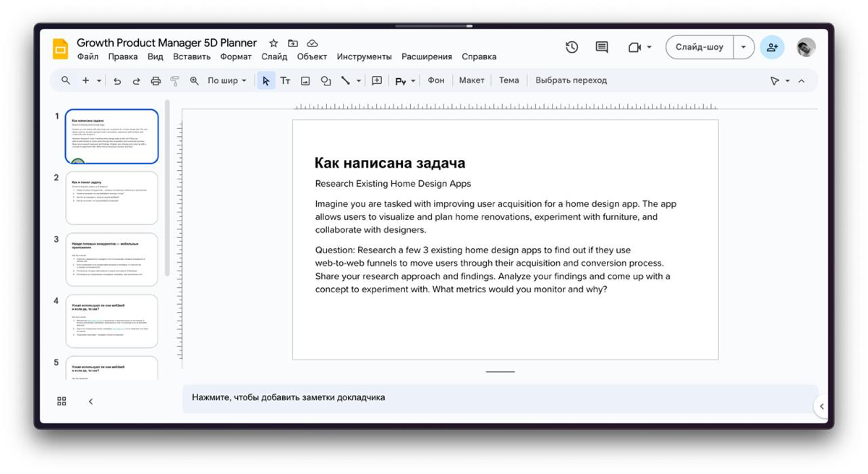Expand the input tools language dropdown
868x474 pixels.
pyautogui.click(x=413, y=81)
